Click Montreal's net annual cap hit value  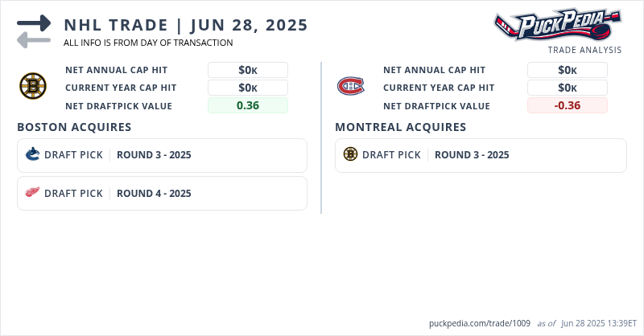(567, 70)
